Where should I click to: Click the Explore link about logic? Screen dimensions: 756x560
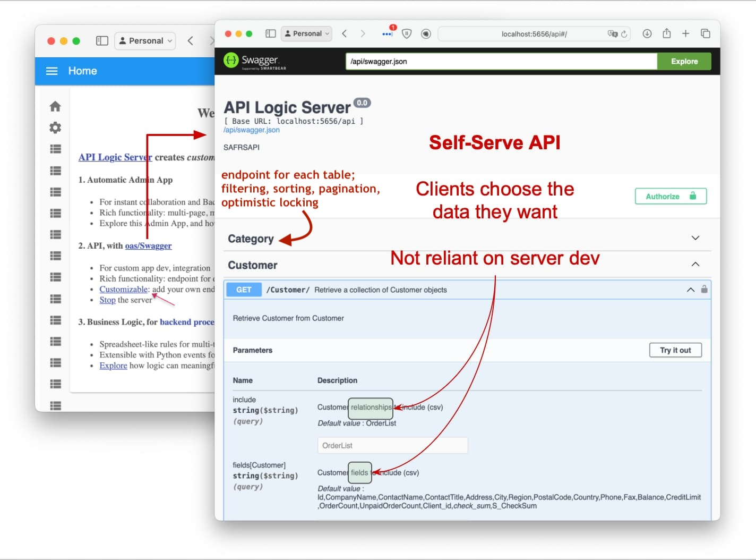click(113, 366)
